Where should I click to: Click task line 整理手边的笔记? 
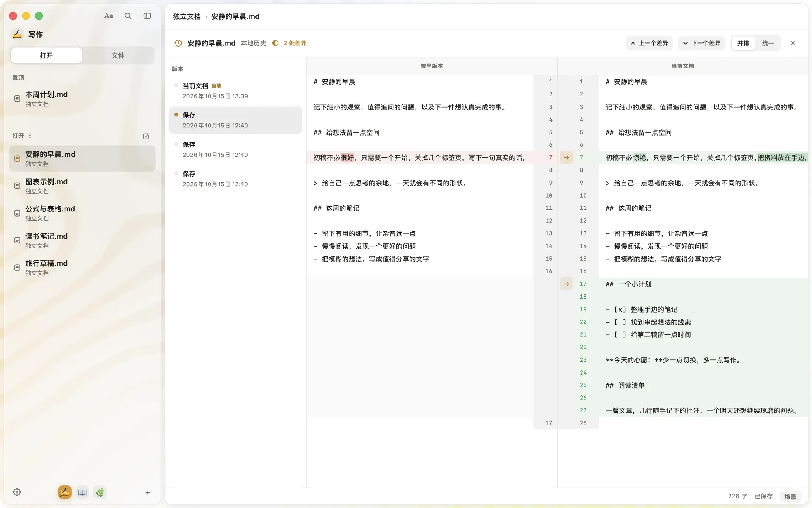pos(641,310)
